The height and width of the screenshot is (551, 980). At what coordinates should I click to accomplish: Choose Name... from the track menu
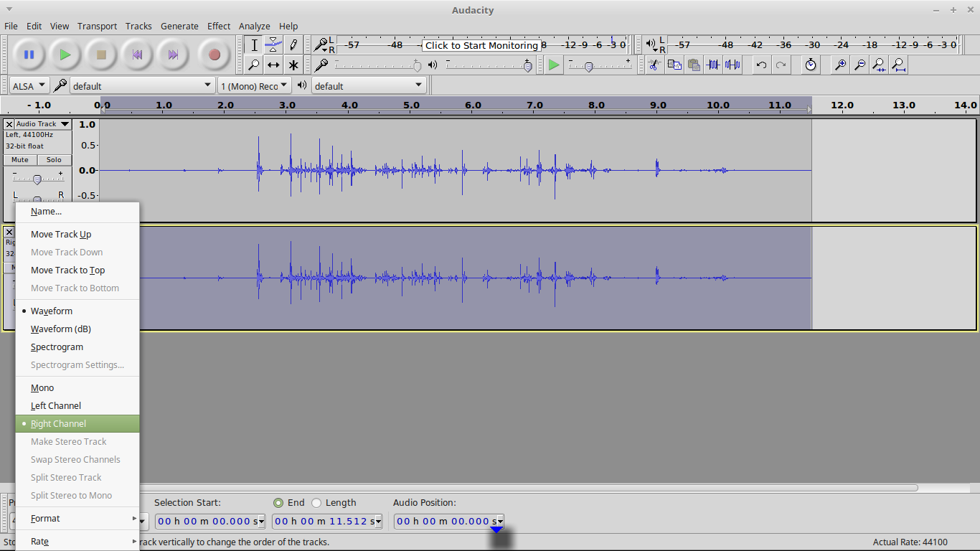tap(77, 212)
